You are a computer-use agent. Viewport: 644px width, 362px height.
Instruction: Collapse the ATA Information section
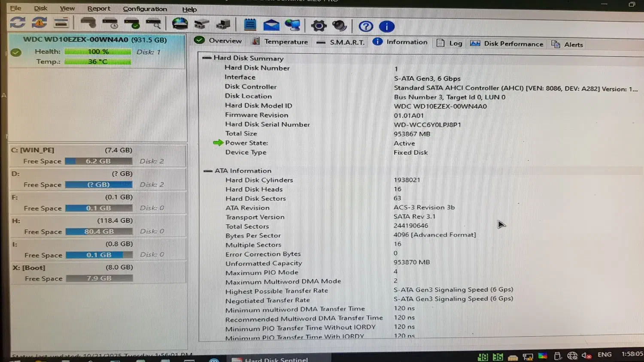[x=208, y=171]
